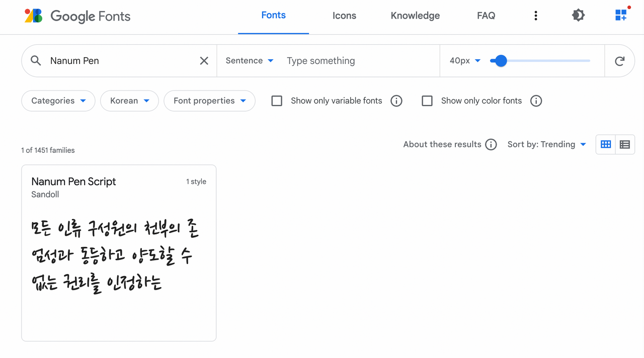This screenshot has width=644, height=358.
Task: Click the 1 of 1451 families text
Action: 48,150
